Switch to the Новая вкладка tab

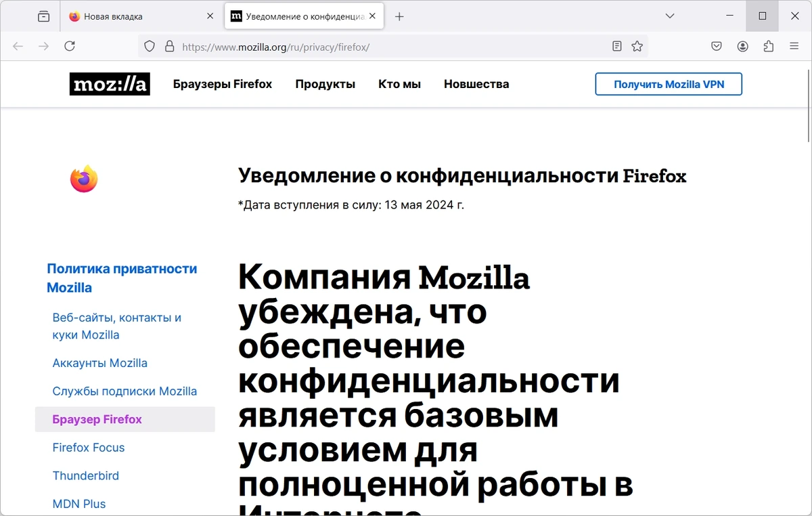click(142, 16)
